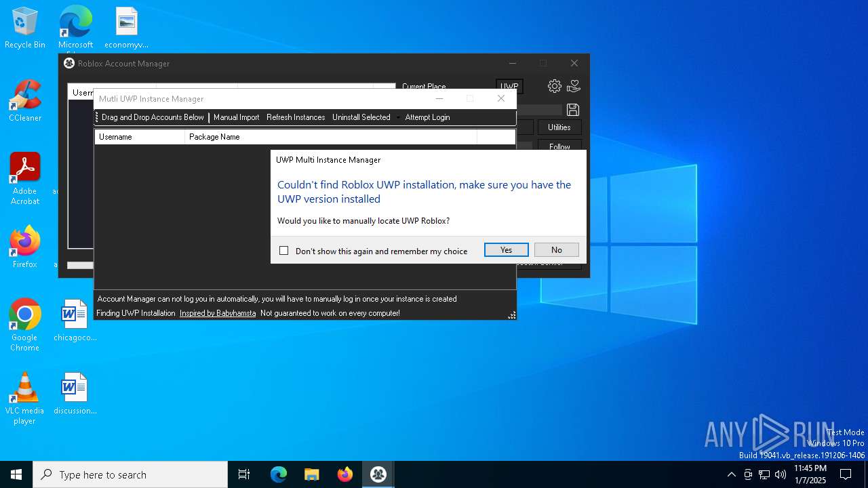Launch Google Chrome desktop shortcut
The width and height of the screenshot is (868, 488).
point(25,325)
